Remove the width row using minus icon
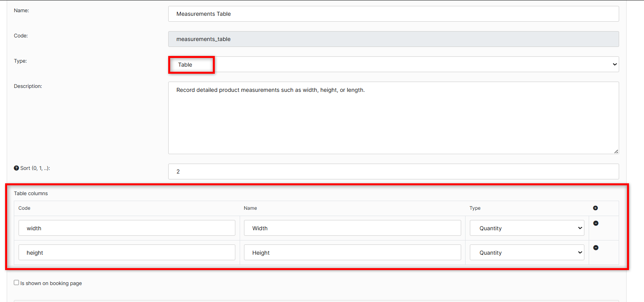 click(596, 223)
